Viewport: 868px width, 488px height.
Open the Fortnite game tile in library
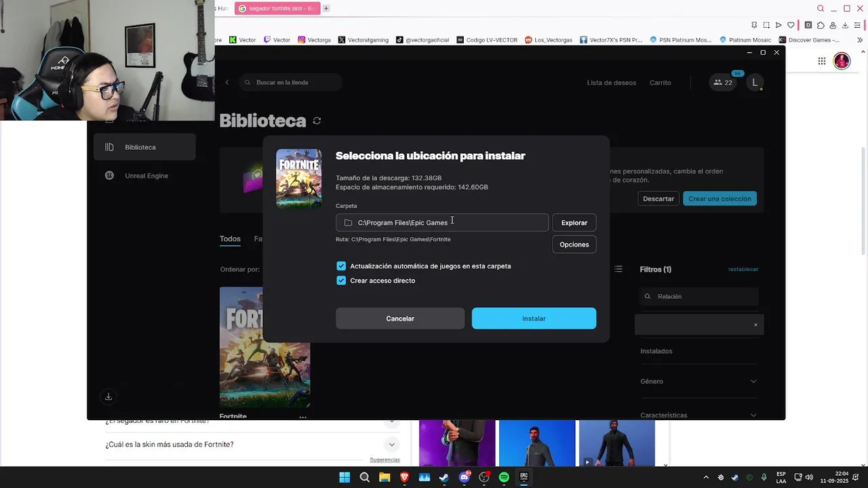(x=264, y=347)
